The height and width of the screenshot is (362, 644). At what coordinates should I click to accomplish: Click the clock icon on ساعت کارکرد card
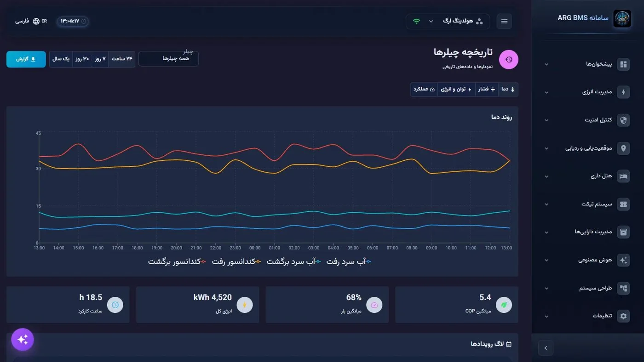coord(115,305)
